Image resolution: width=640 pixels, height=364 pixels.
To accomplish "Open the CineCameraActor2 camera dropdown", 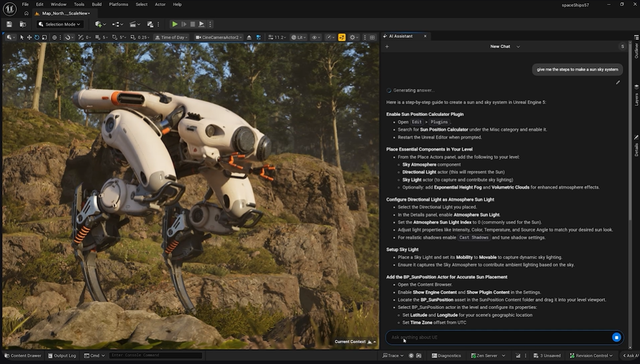I will click(219, 38).
